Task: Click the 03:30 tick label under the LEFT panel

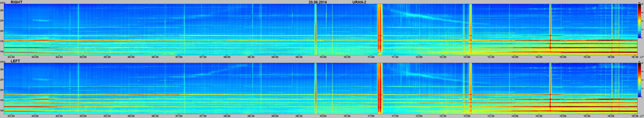Action: point(11,116)
